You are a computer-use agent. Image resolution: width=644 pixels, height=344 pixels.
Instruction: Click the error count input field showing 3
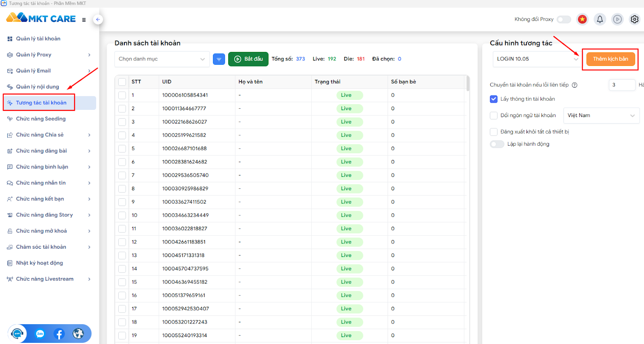(x=622, y=85)
